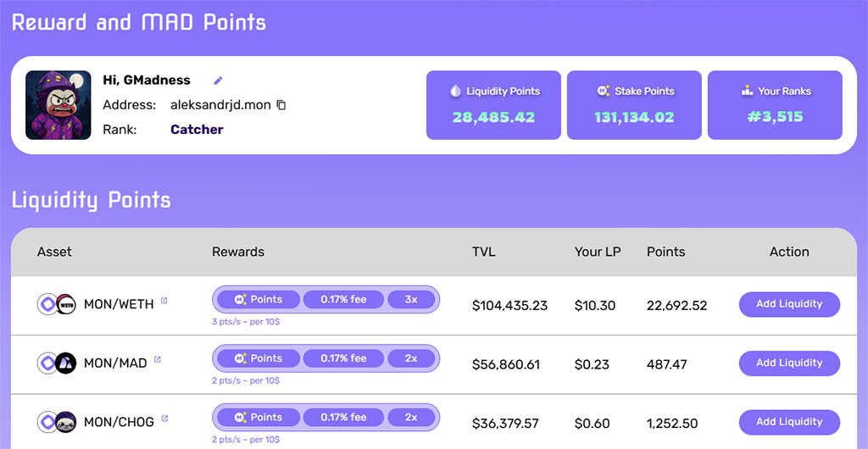Click the Catcher rank label
Viewport: 868px width, 449px height.
[x=197, y=130]
